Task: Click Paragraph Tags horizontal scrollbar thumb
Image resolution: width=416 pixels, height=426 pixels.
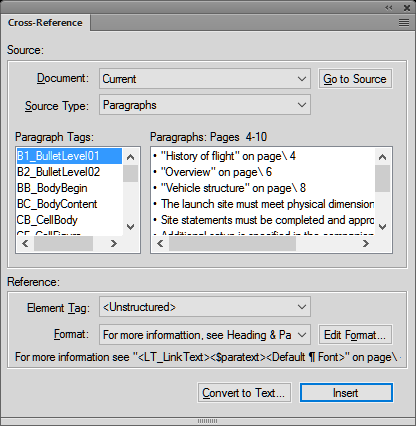Action: coord(63,244)
